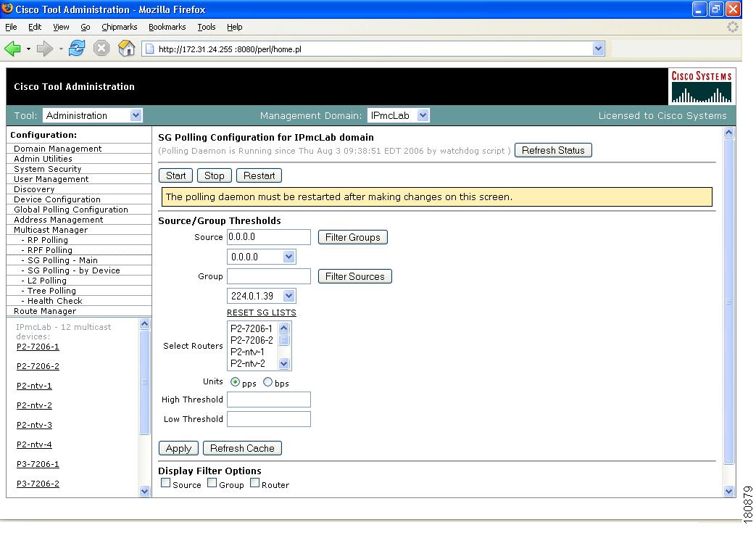Click the device list scrollbar down arrow
Viewport: 756px width, 538px height.
(x=145, y=491)
